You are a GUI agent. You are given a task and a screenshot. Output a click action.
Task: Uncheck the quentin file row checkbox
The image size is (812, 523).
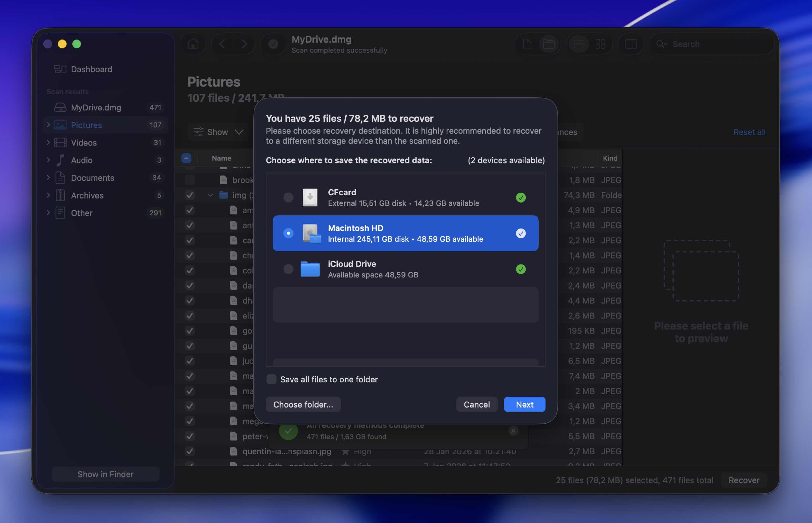[190, 451]
